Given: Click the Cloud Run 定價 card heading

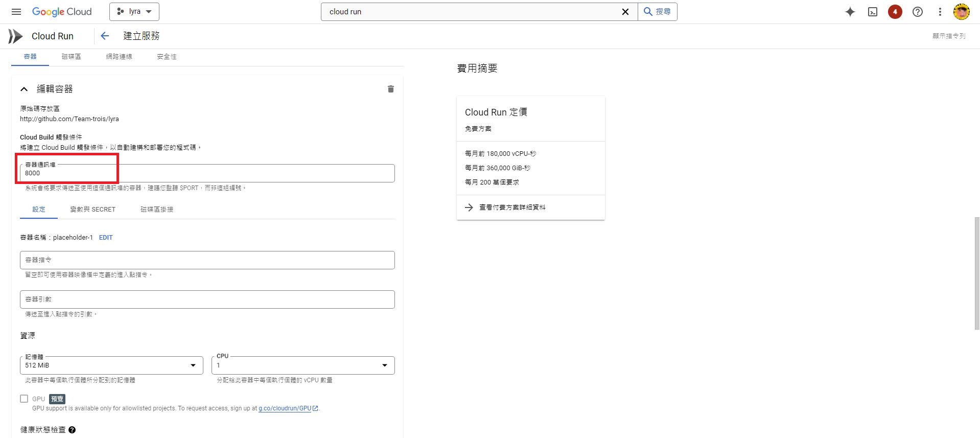Looking at the screenshot, I should pyautogui.click(x=496, y=112).
